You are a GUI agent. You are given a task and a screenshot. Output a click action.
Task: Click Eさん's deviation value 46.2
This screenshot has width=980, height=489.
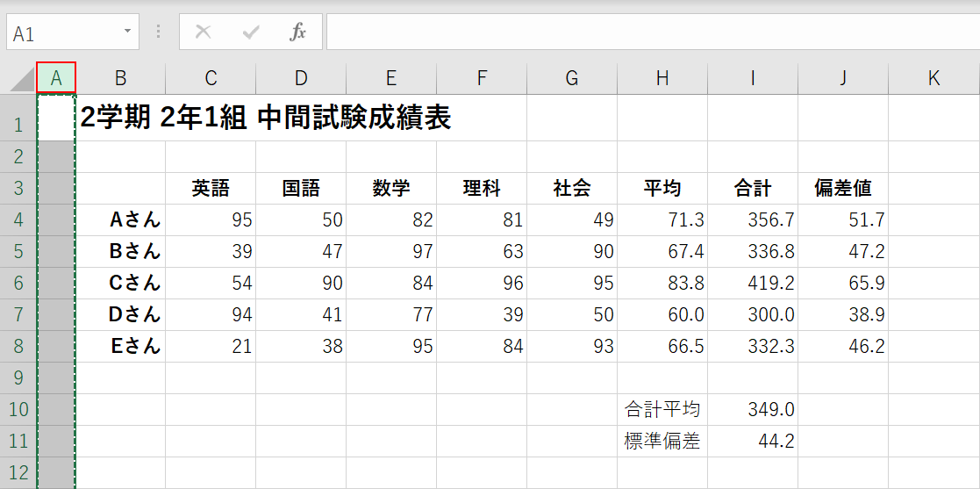point(843,347)
